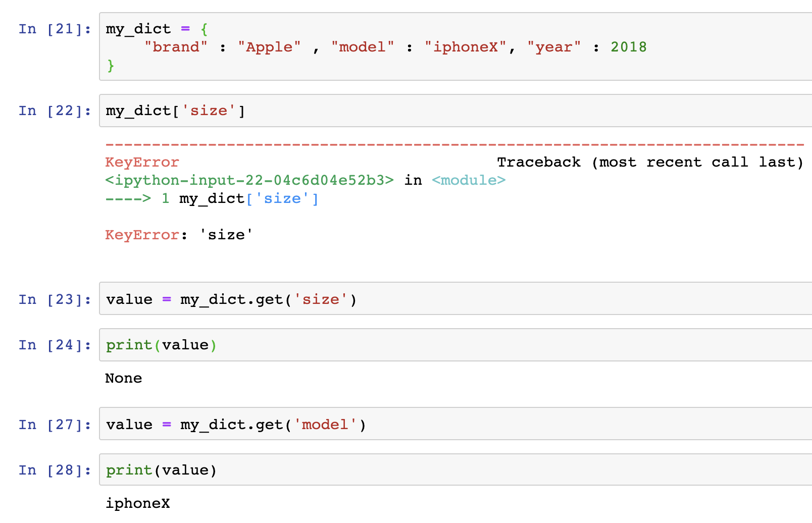Image resolution: width=812 pixels, height=523 pixels.
Task: Click the In [27] cell prompt
Action: [54, 424]
